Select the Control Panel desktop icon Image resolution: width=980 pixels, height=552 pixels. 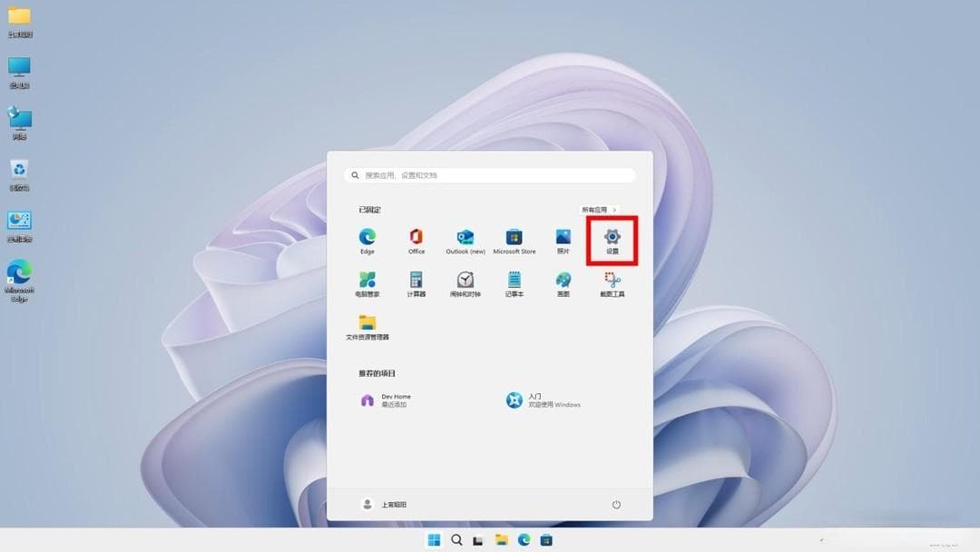pyautogui.click(x=19, y=226)
